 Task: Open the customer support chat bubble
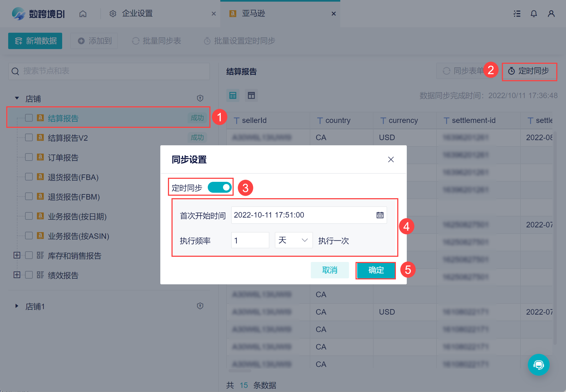[538, 364]
